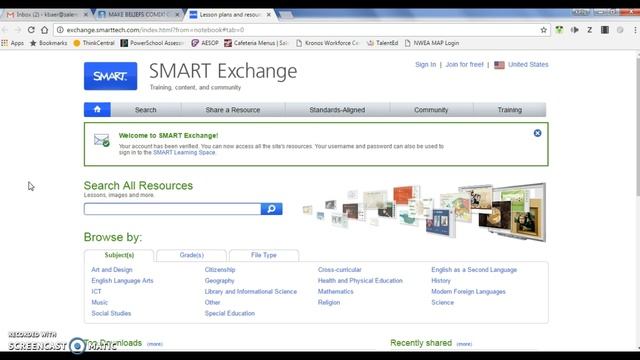Browse the Other subject

tap(212, 302)
